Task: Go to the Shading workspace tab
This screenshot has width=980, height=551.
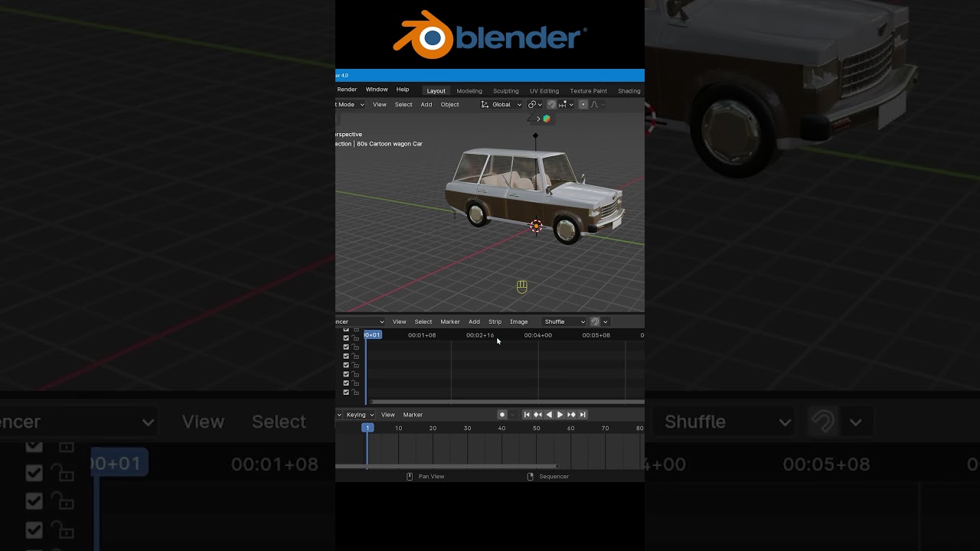Action: coord(629,91)
